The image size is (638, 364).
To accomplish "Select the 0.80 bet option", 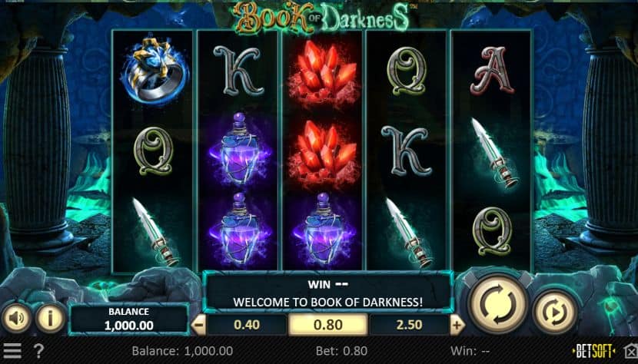I will (x=328, y=325).
